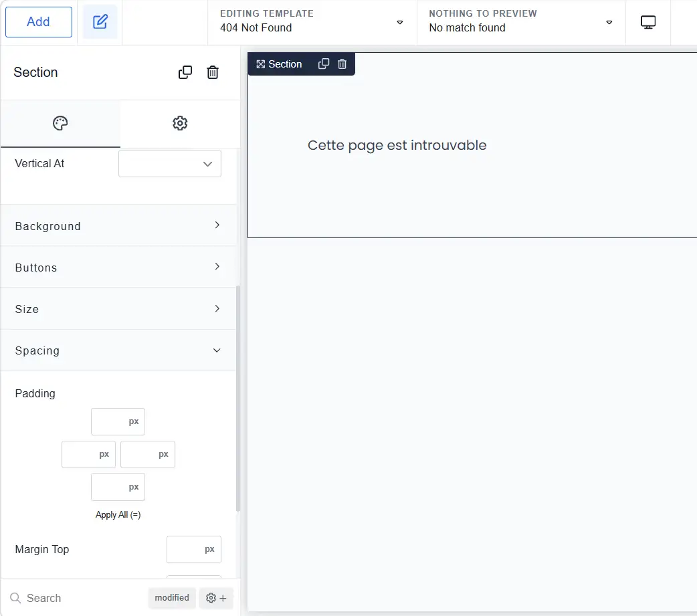Expand the Size settings group
This screenshot has width=697, height=616.
118,309
